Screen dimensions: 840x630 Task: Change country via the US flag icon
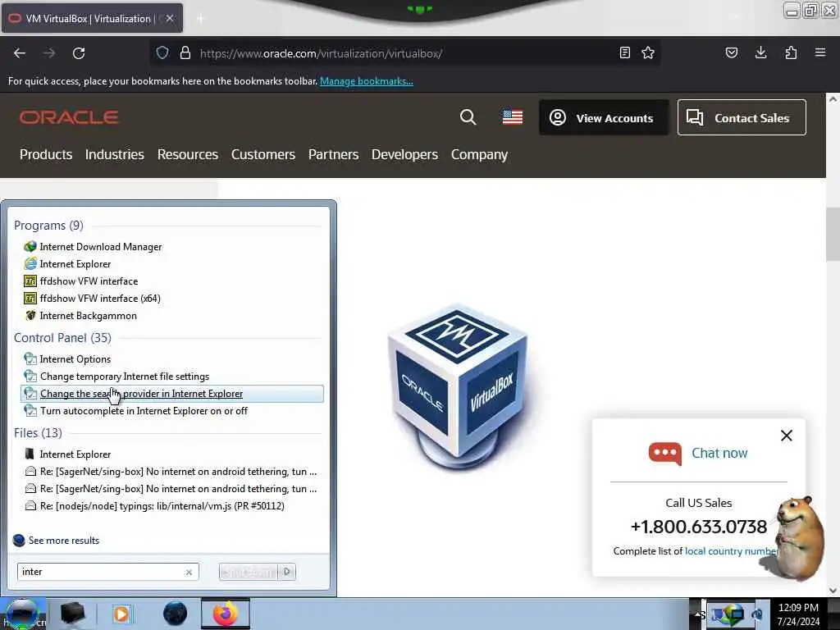[x=513, y=117]
